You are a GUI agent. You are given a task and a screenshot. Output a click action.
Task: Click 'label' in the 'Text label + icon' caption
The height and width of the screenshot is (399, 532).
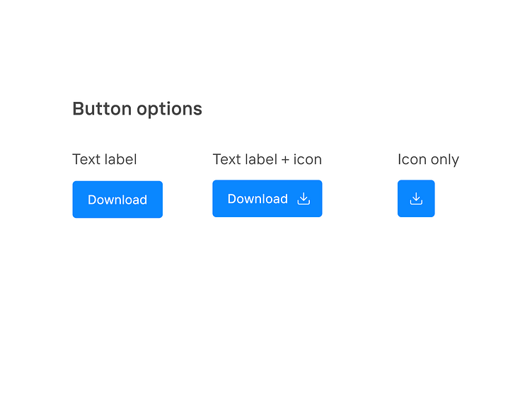[260, 159]
